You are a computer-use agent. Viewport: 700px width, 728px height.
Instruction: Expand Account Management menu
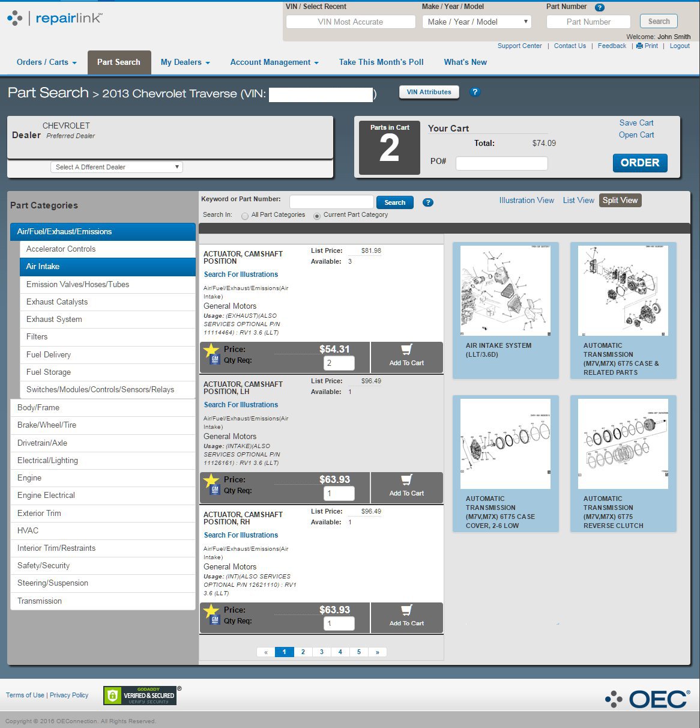click(274, 62)
